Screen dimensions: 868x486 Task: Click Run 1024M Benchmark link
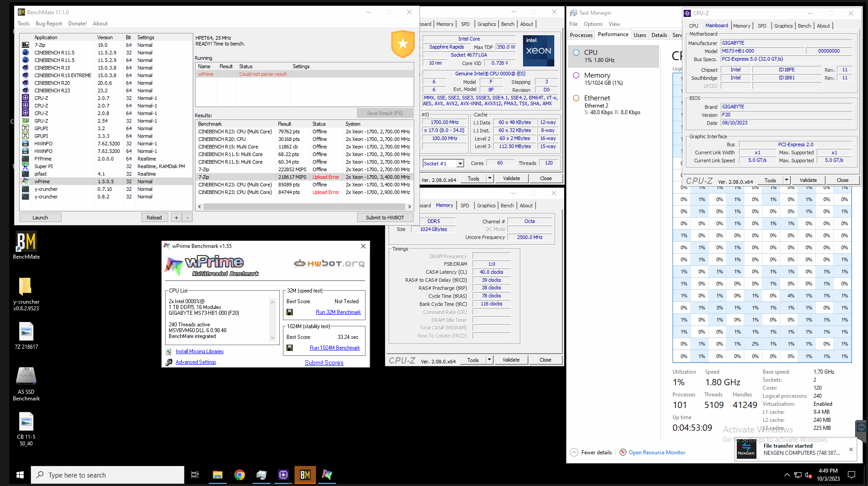click(x=335, y=348)
